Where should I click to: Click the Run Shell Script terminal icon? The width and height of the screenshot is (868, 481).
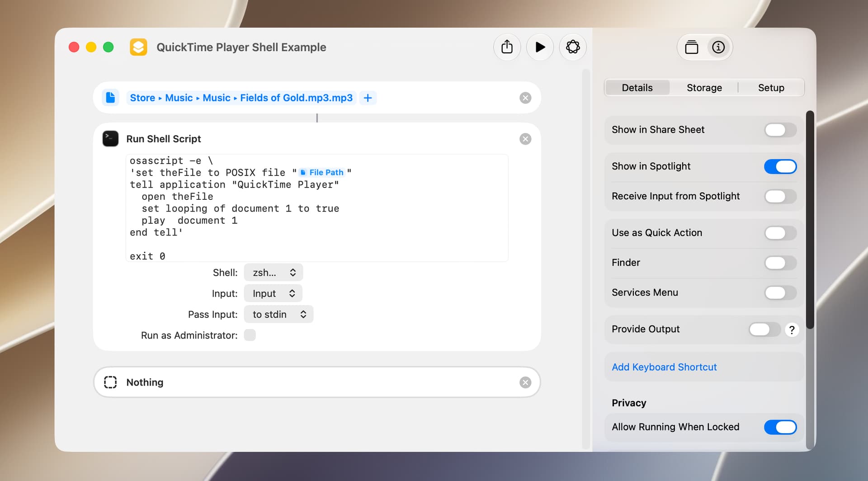pyautogui.click(x=110, y=139)
